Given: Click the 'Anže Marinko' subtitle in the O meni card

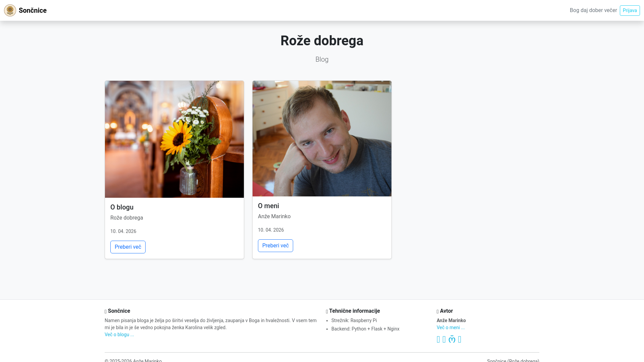Looking at the screenshot, I should tap(274, 217).
